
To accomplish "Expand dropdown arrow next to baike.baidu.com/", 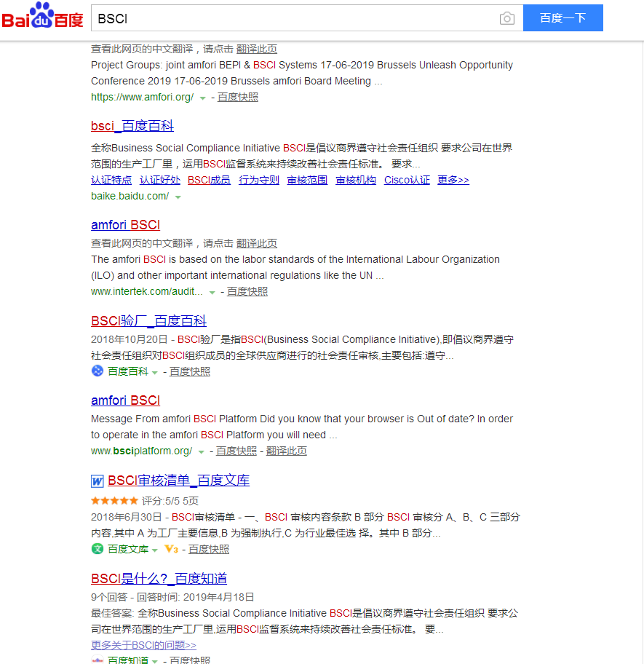I will tap(178, 197).
